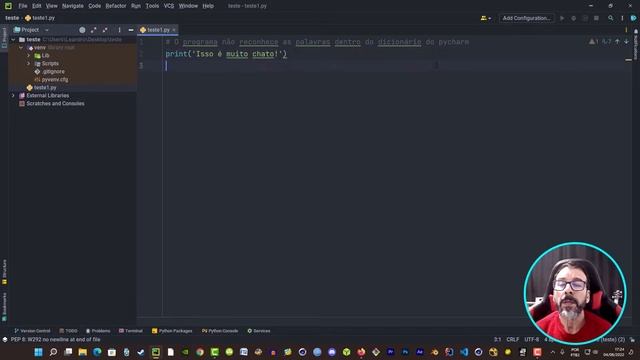
Task: Click Add Configuration button
Action: tap(526, 18)
